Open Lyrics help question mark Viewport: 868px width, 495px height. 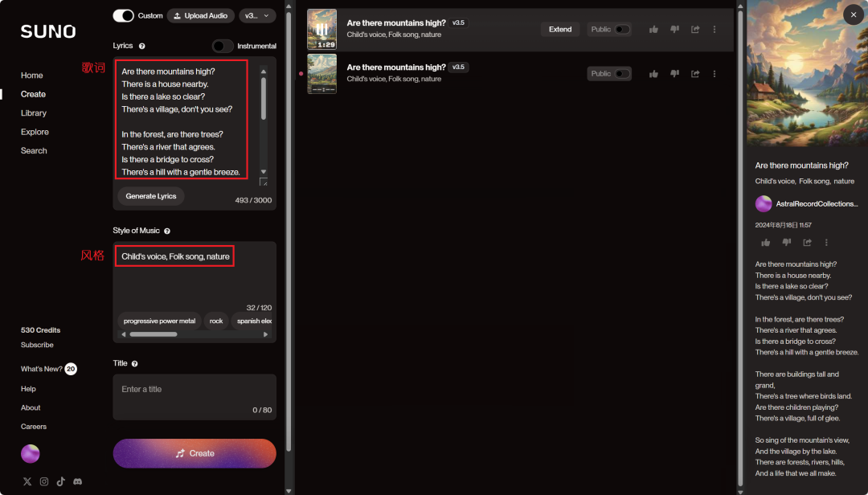point(142,47)
